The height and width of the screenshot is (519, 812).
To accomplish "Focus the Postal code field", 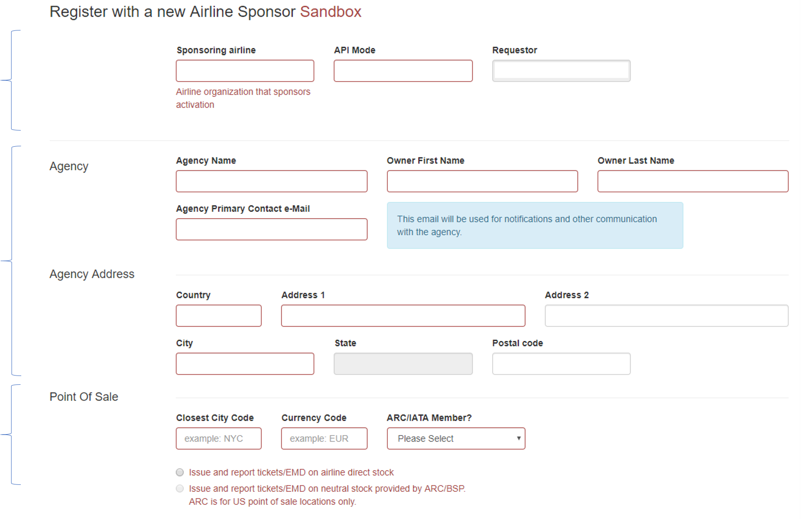I will coord(561,364).
